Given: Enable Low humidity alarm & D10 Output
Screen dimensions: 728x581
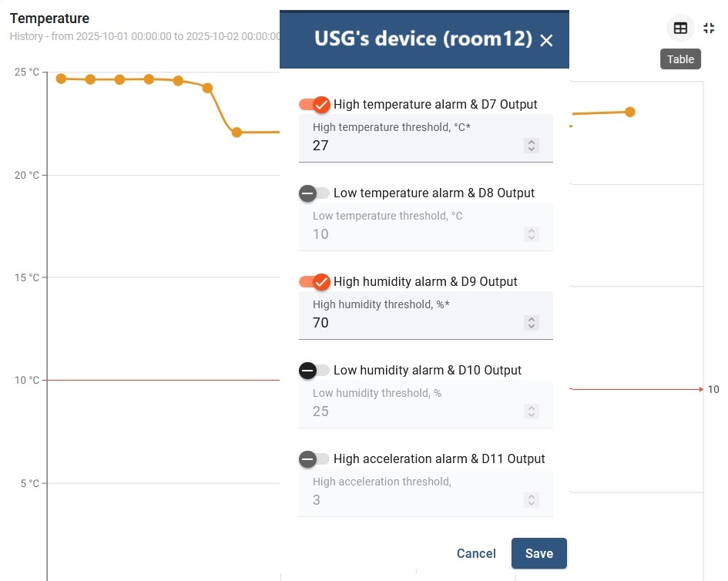Looking at the screenshot, I should (314, 370).
